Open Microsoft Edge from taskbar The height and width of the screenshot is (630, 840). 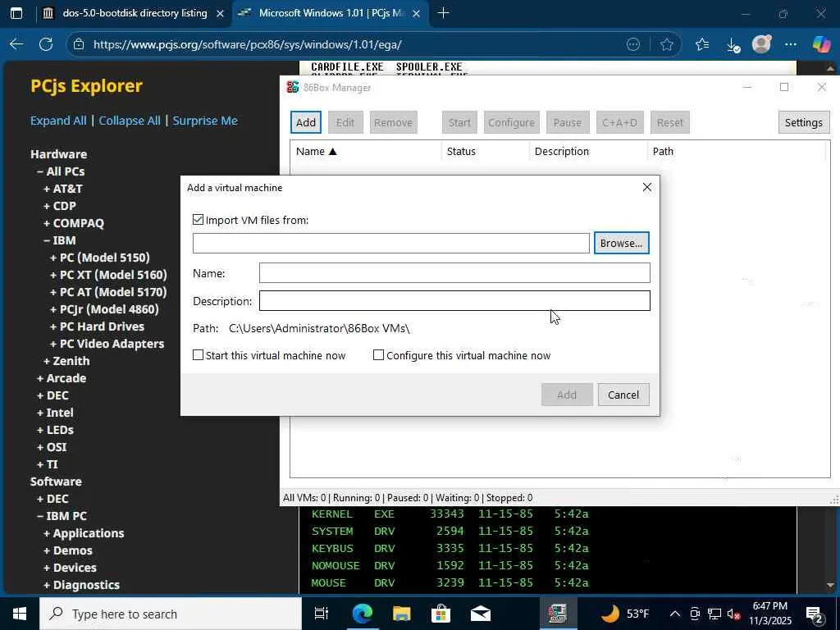pos(362,614)
